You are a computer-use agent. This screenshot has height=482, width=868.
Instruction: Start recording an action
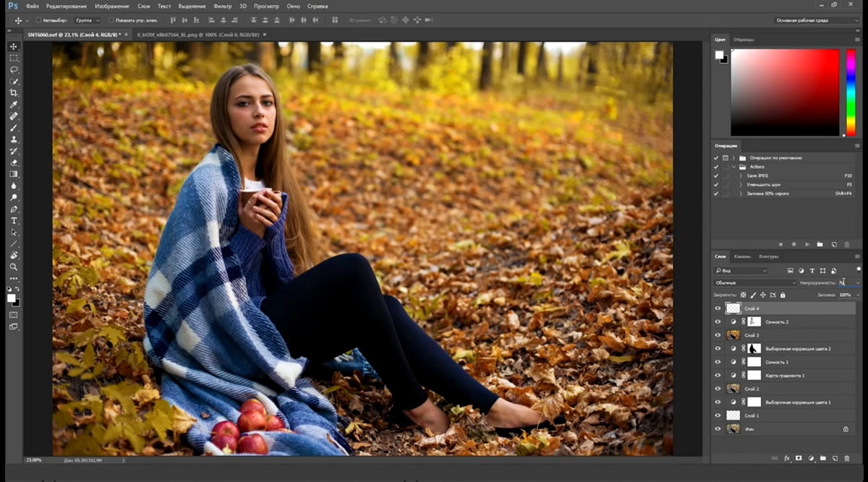coord(793,244)
